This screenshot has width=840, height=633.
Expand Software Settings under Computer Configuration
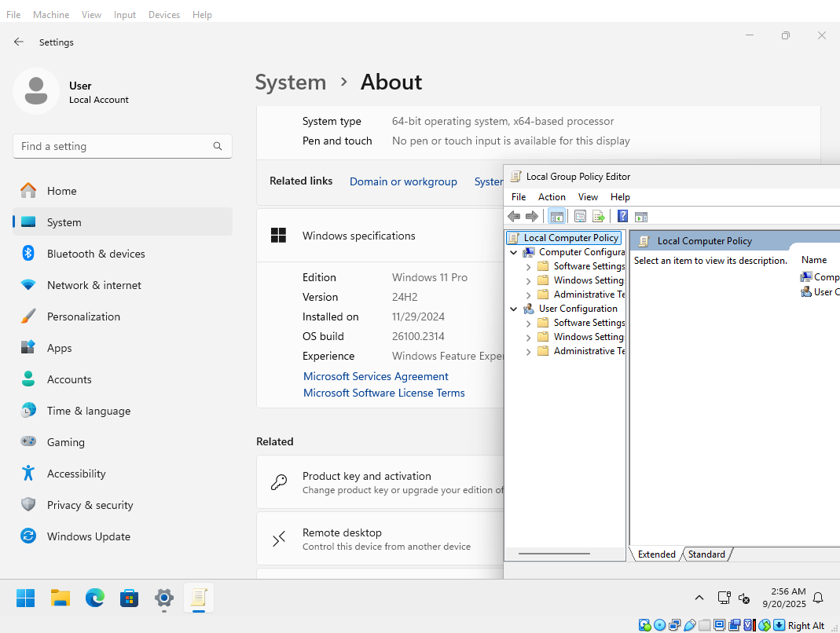point(528,267)
